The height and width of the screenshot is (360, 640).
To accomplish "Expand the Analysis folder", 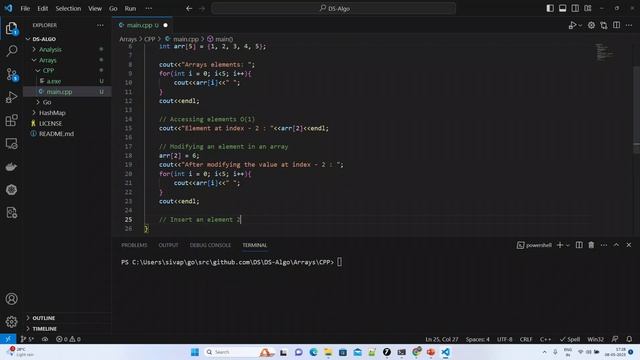I will [x=50, y=49].
